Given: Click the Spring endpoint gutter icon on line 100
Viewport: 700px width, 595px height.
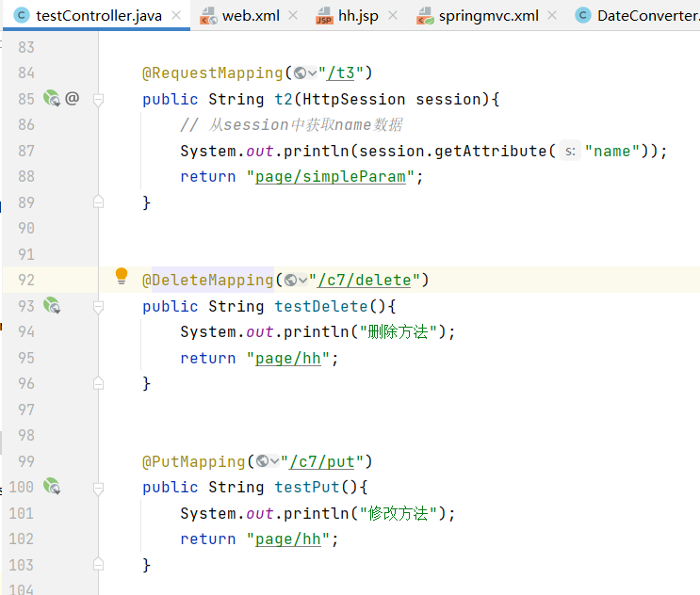Looking at the screenshot, I should (52, 486).
